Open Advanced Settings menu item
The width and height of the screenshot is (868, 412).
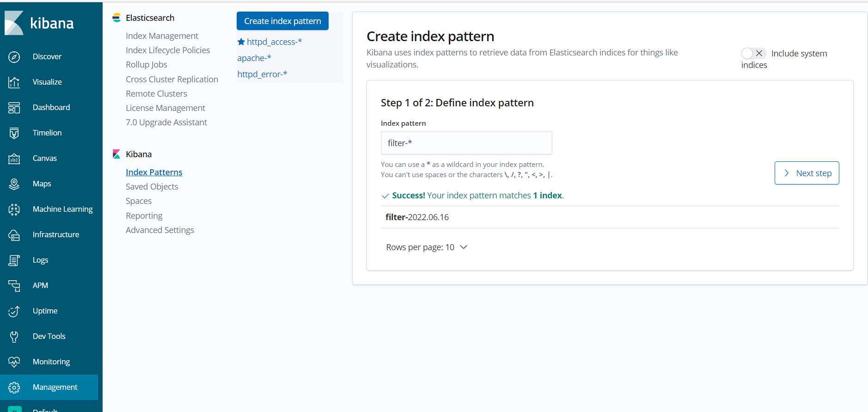pyautogui.click(x=159, y=230)
